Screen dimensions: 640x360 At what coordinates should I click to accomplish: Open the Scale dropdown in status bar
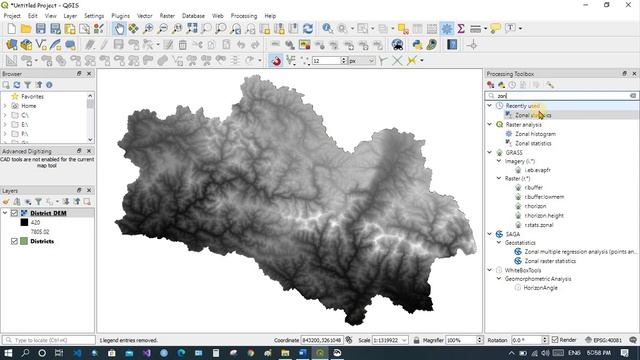click(x=404, y=340)
